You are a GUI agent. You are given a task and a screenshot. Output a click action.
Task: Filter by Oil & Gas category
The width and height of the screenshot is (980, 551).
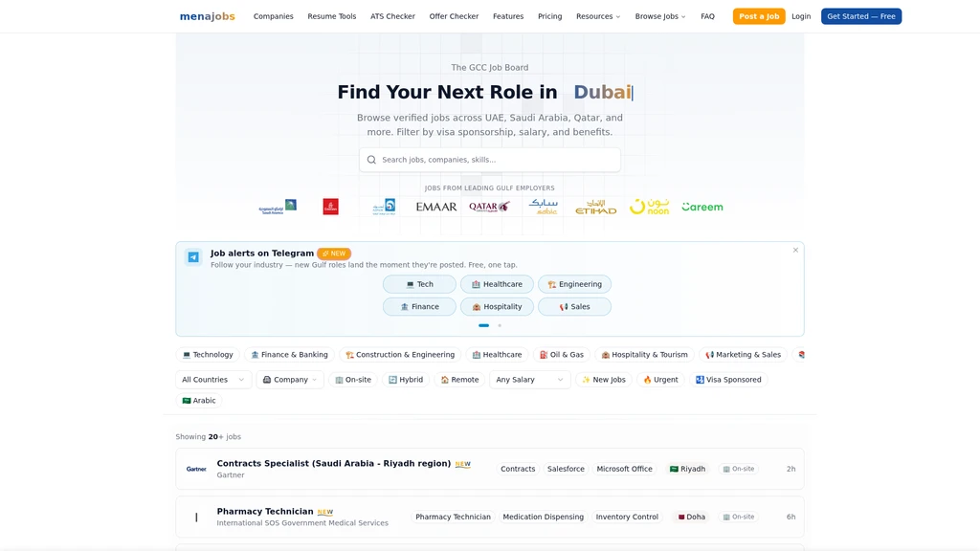[x=561, y=355]
